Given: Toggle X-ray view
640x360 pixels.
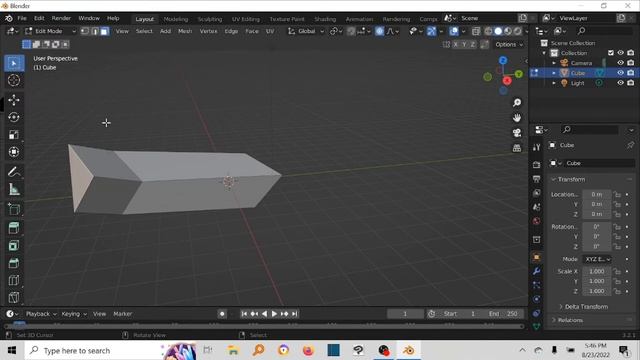Looking at the screenshot, I should coord(476,31).
